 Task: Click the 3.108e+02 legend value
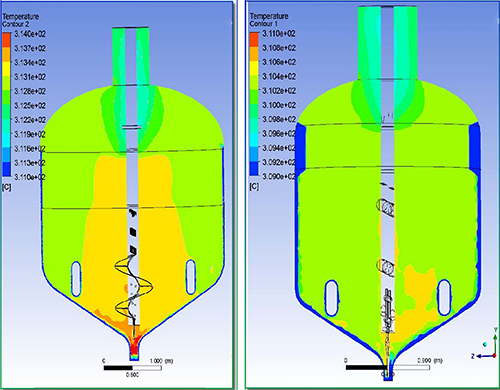[x=279, y=48]
